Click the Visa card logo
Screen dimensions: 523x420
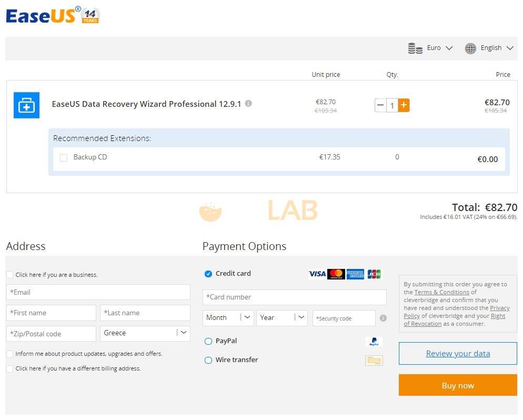[x=317, y=274]
